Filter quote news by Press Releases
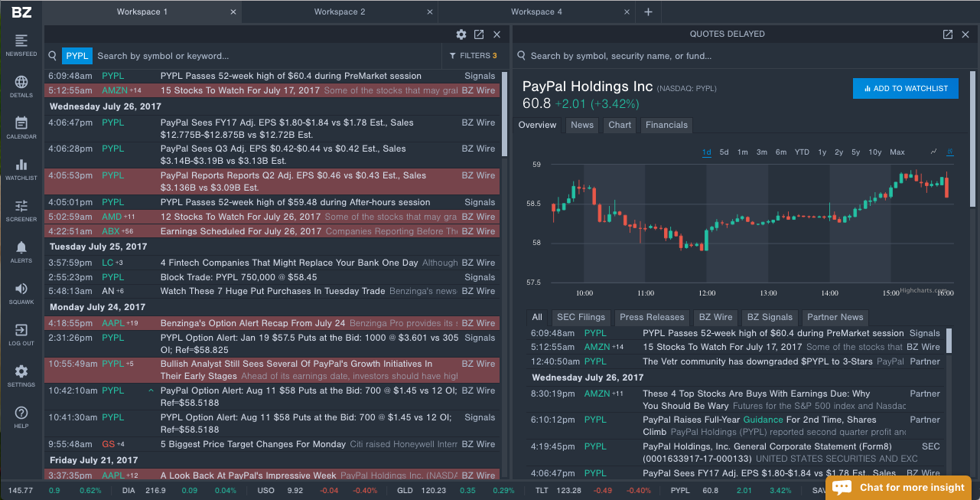This screenshot has height=500, width=980. point(652,318)
